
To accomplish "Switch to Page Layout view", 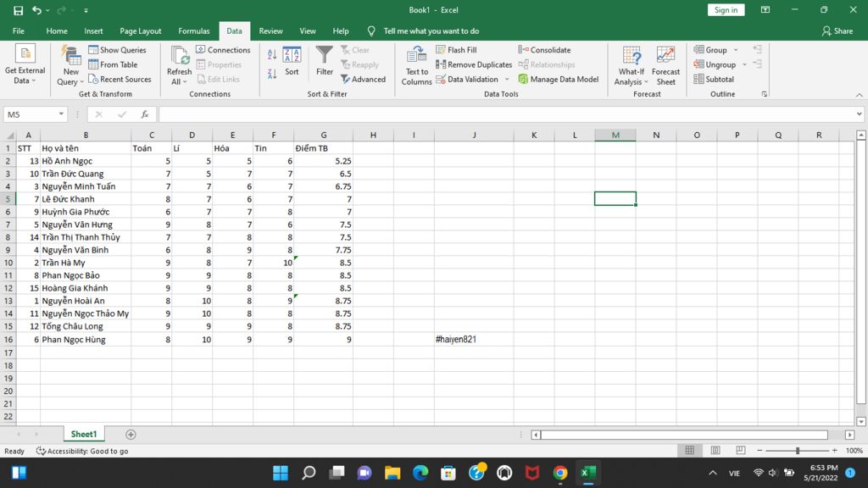I will [x=715, y=451].
